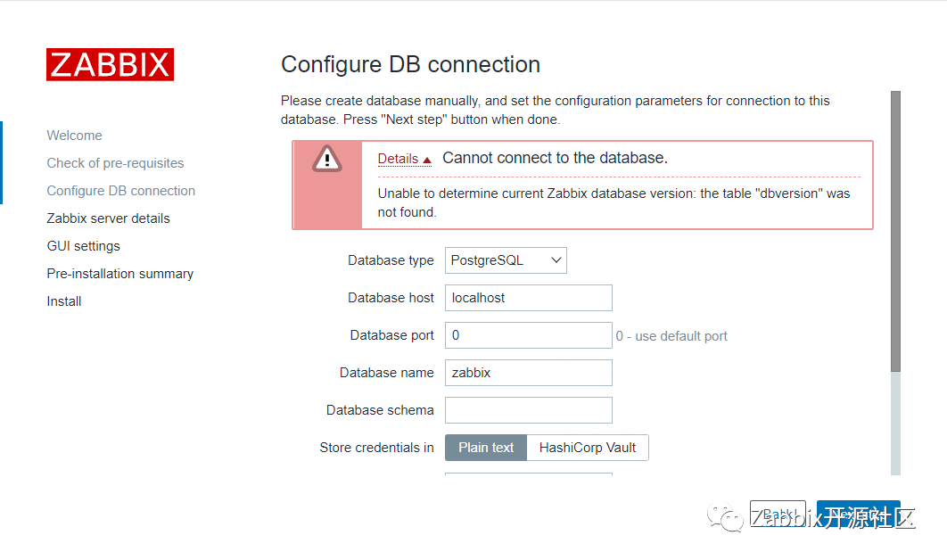Open Pre-installation summary step
This screenshot has width=947, height=560.
119,274
